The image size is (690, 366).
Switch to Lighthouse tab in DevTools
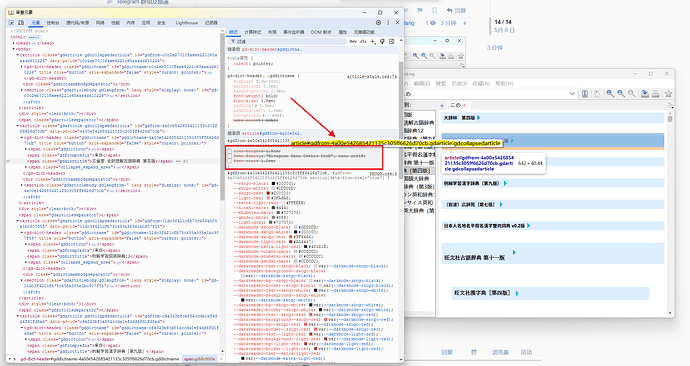(x=187, y=22)
